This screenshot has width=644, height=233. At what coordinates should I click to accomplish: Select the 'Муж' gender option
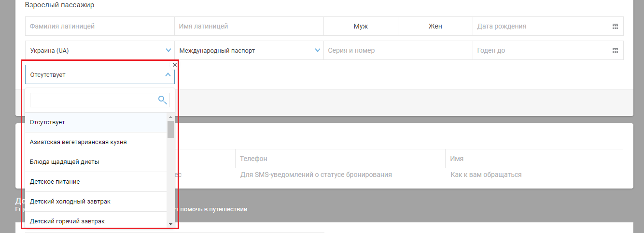(361, 27)
